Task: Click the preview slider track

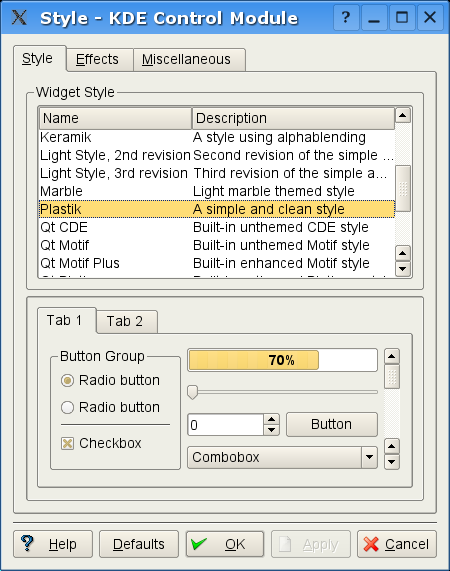Action: coord(283,392)
